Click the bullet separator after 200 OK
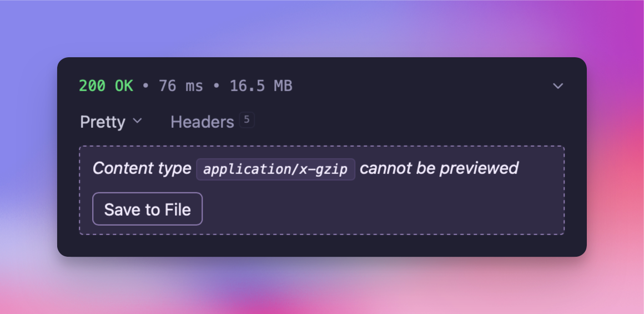 pyautogui.click(x=145, y=86)
